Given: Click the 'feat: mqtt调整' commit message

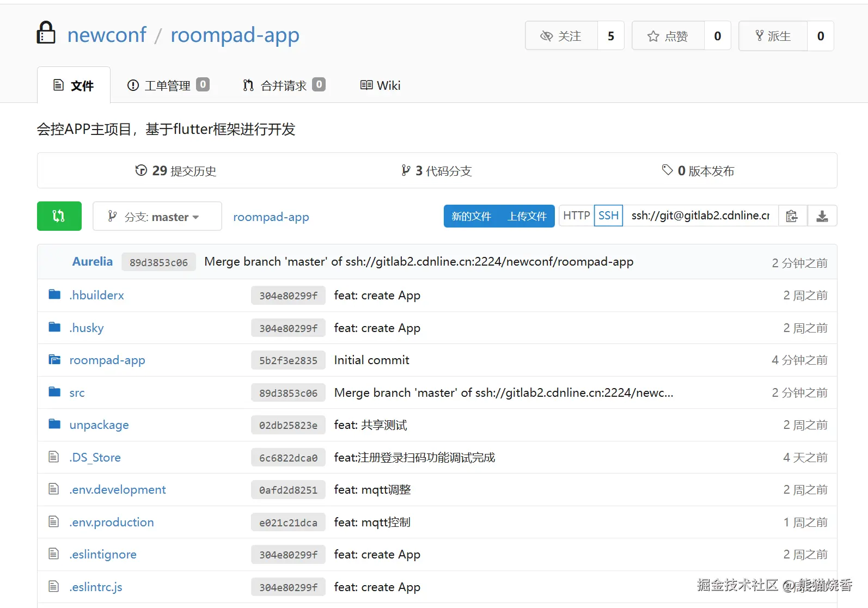Looking at the screenshot, I should pyautogui.click(x=372, y=489).
